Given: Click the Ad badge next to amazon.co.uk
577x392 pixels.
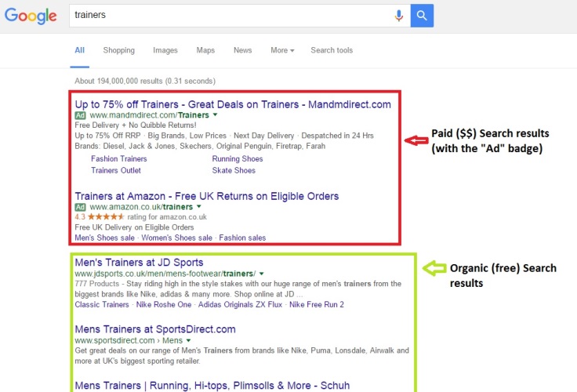Looking at the screenshot, I should pos(80,207).
